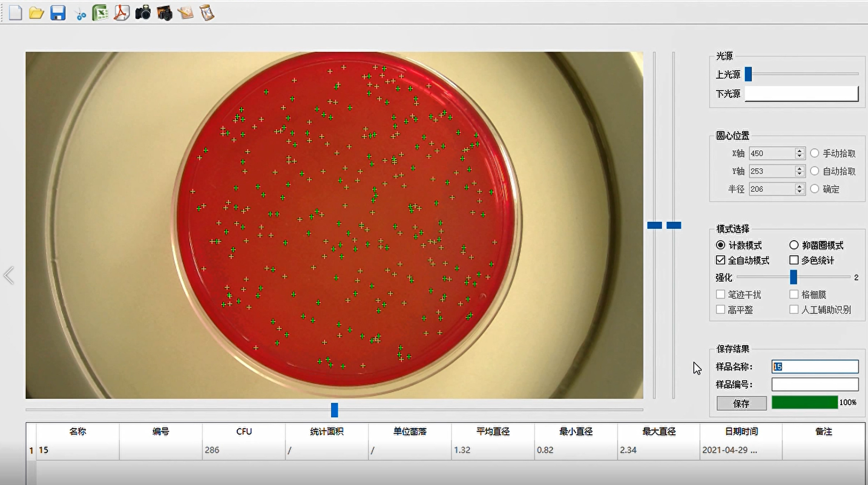The height and width of the screenshot is (485, 868).
Task: Click Y轴 spinner up arrow
Action: point(799,168)
